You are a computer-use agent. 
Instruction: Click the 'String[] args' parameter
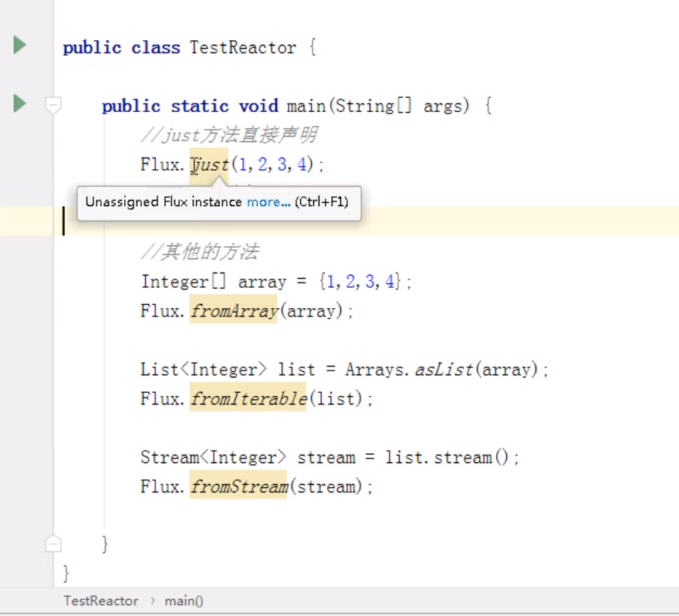pyautogui.click(x=399, y=106)
